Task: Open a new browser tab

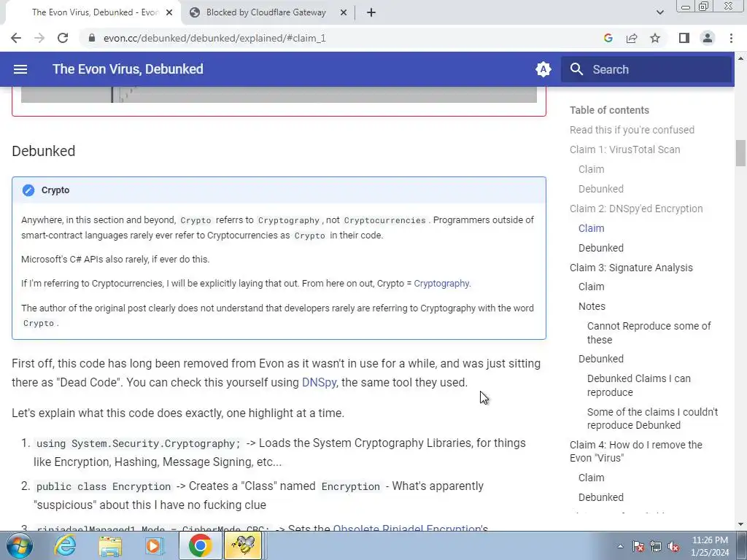Action: coord(371,13)
